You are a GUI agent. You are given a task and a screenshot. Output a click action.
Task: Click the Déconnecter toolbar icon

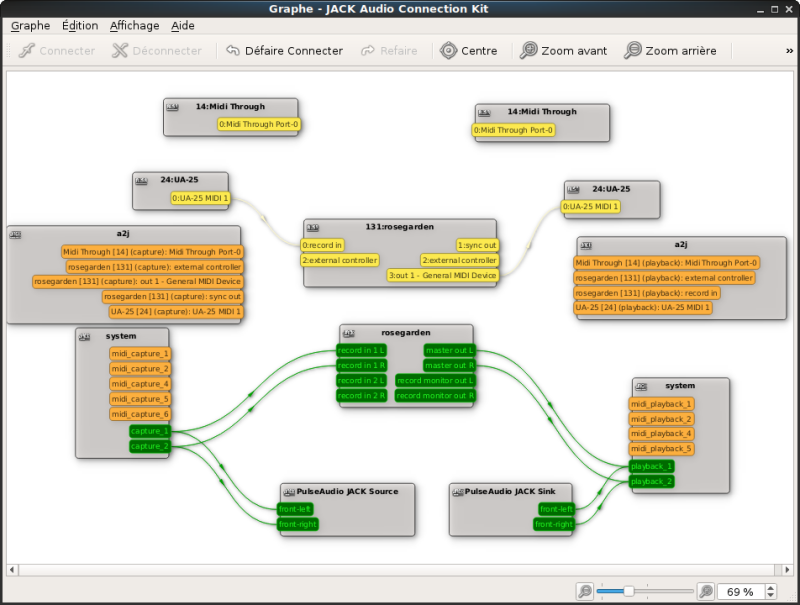120,51
